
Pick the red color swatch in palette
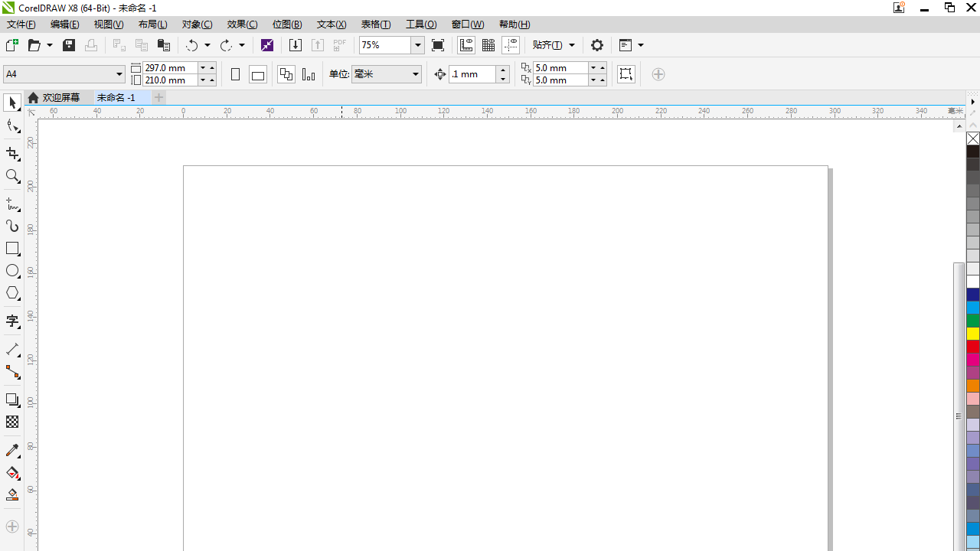point(973,347)
